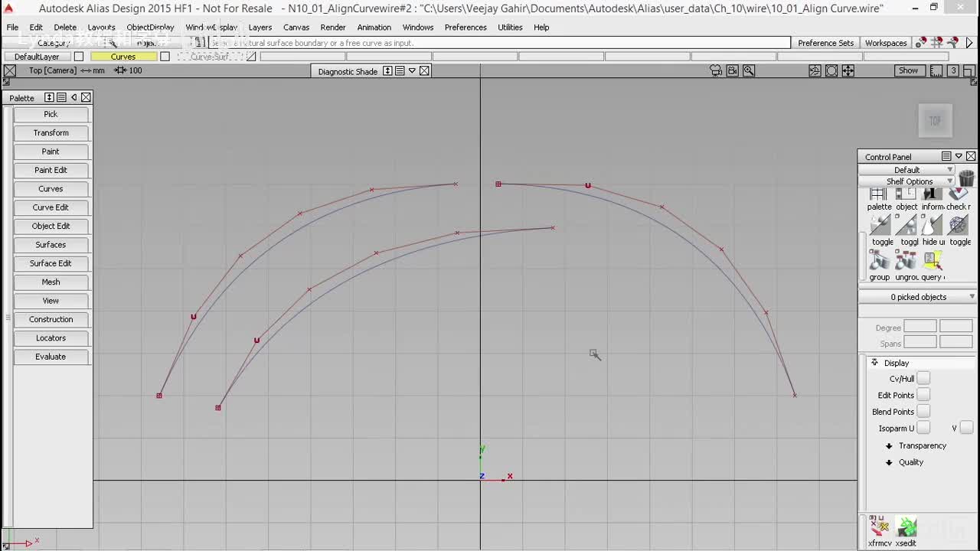Open the Curve Edit palette tab

51,207
